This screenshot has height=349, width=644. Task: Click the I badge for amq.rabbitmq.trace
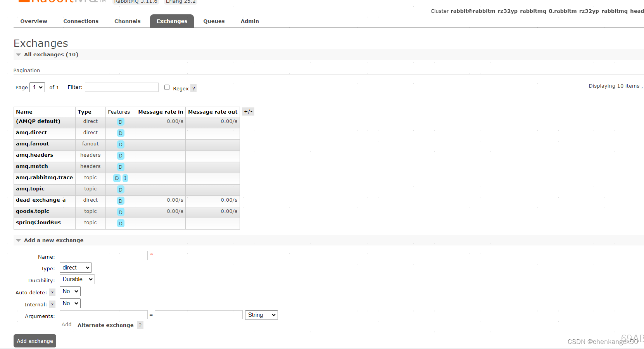tap(125, 178)
